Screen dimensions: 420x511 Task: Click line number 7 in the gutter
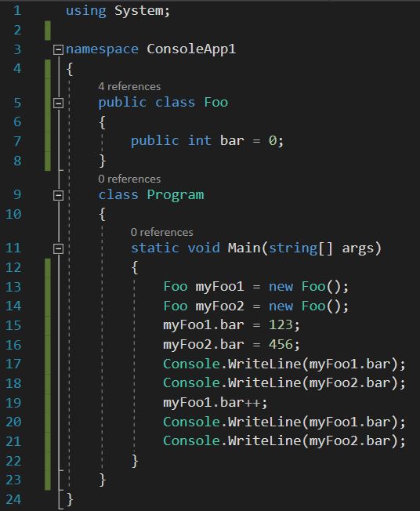[17, 141]
